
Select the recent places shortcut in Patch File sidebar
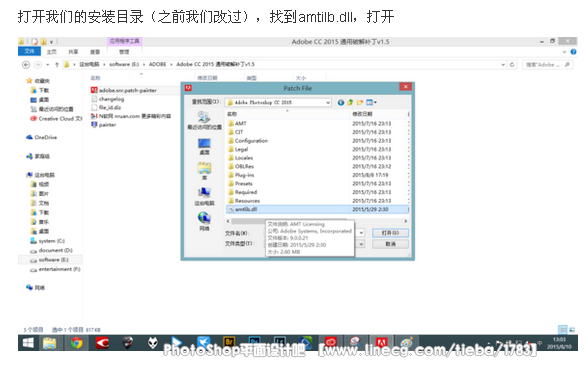click(204, 121)
